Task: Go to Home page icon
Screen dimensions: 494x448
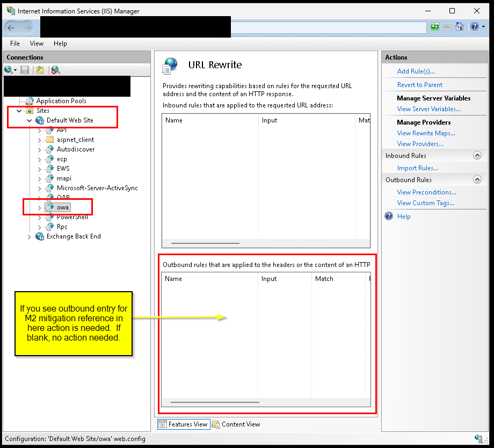Action: point(460,26)
